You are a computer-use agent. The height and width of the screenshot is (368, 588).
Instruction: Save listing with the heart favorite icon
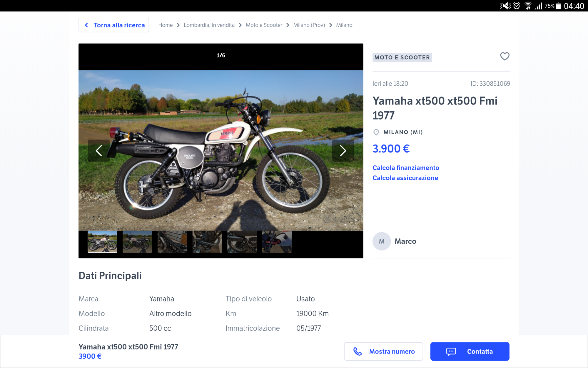(x=505, y=56)
